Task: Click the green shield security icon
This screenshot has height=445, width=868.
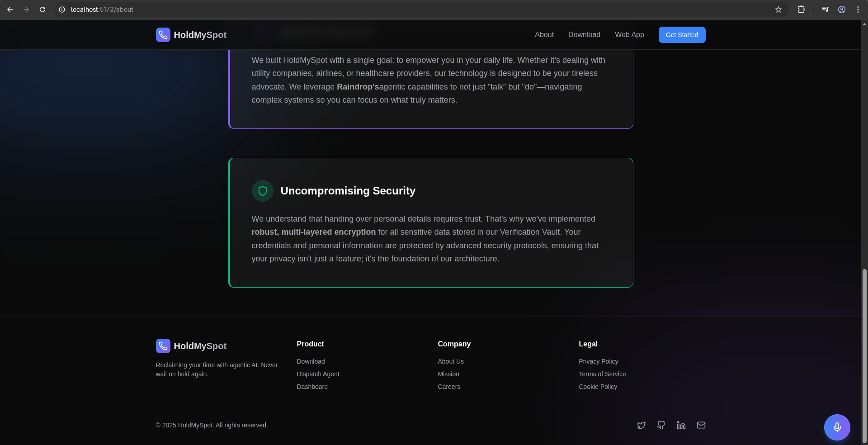Action: (263, 191)
